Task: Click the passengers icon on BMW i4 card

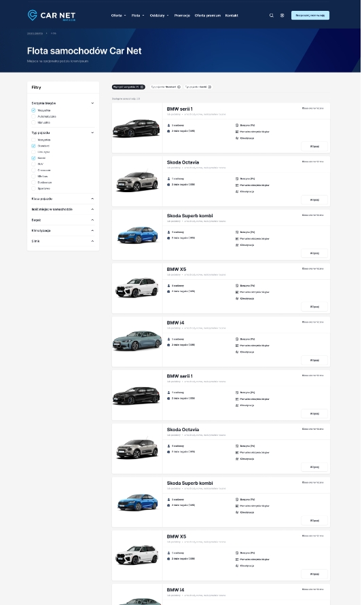Action: click(x=168, y=339)
